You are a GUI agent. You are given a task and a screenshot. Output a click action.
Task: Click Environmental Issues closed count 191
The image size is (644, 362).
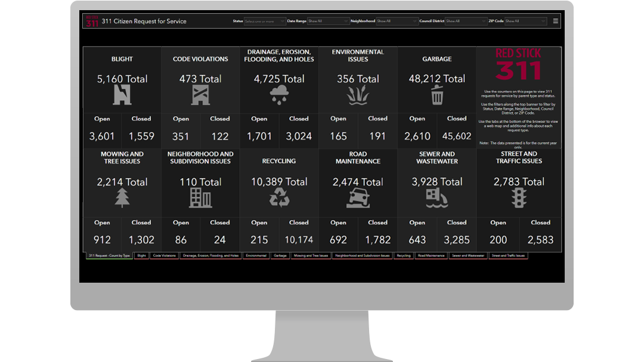[377, 137]
